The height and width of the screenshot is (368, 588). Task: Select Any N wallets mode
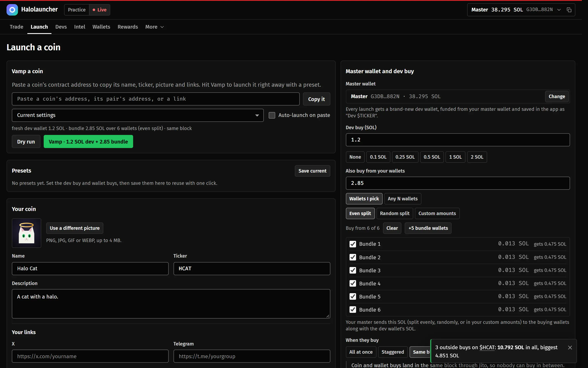tap(403, 199)
